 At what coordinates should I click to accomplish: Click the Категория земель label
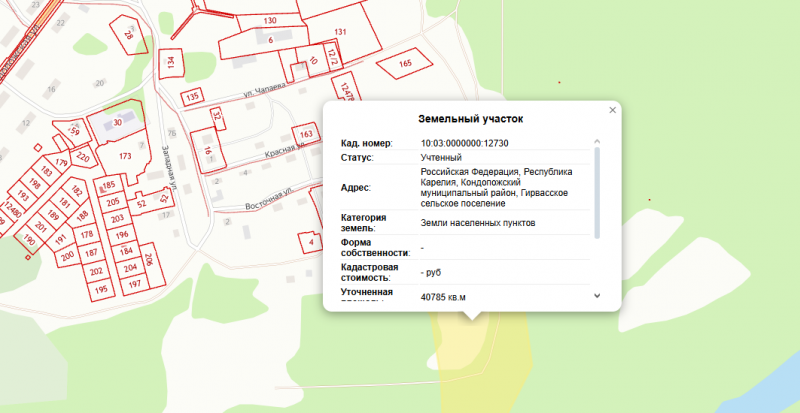point(363,223)
